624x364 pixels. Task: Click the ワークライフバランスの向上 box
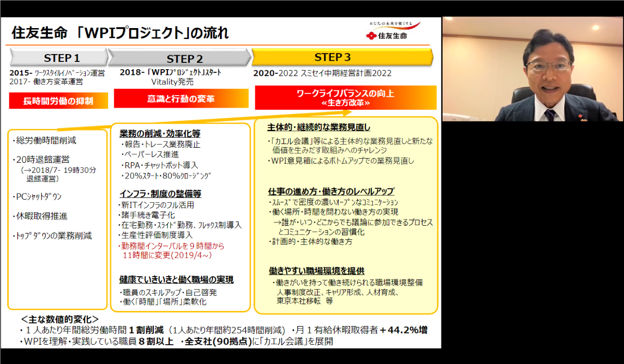(345, 98)
